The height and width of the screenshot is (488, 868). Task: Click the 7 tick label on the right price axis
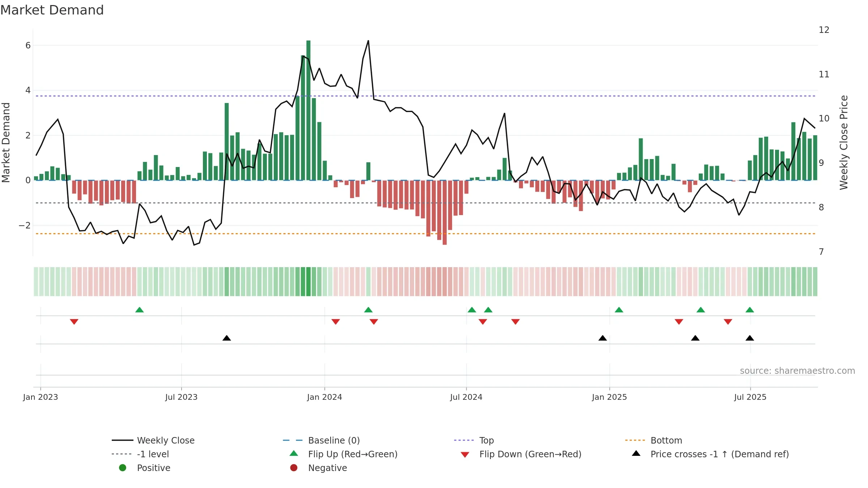pyautogui.click(x=821, y=252)
